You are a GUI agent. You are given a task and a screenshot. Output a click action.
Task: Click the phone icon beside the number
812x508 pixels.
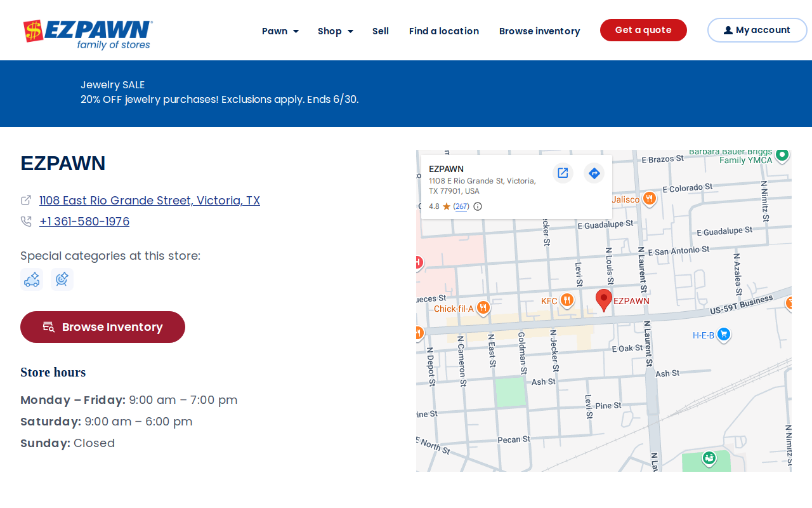tap(26, 222)
